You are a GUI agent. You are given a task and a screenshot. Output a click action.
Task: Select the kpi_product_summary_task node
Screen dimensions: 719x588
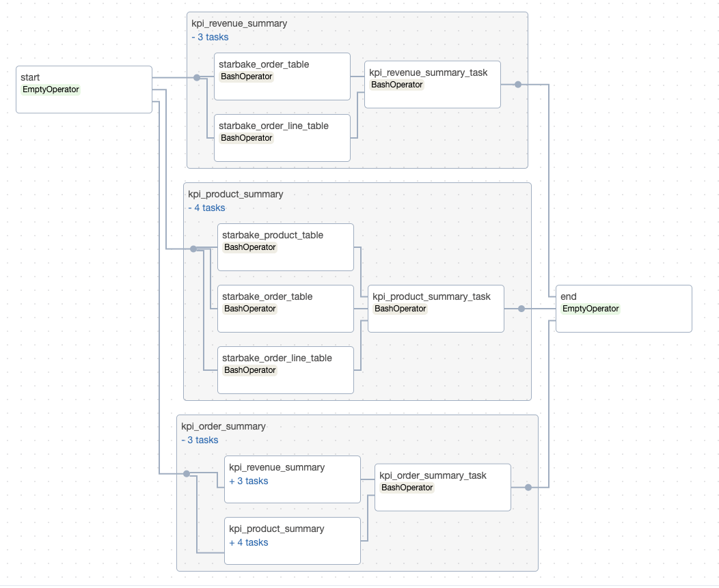coord(435,309)
